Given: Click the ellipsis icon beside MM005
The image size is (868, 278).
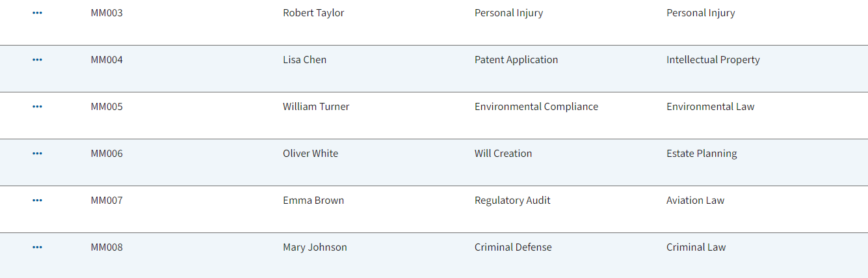Looking at the screenshot, I should 37,107.
